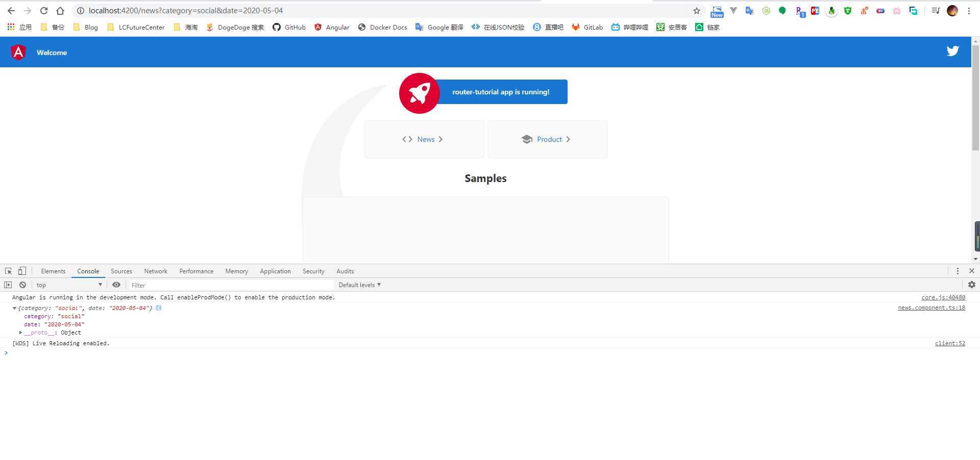Click the address bar URL
This screenshot has width=980, height=460.
click(x=186, y=11)
